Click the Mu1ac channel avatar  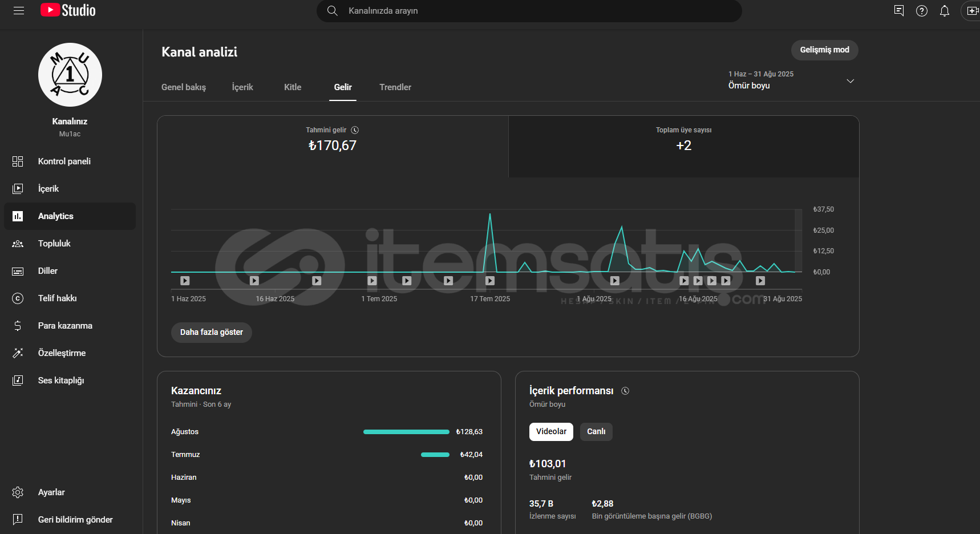tap(70, 75)
